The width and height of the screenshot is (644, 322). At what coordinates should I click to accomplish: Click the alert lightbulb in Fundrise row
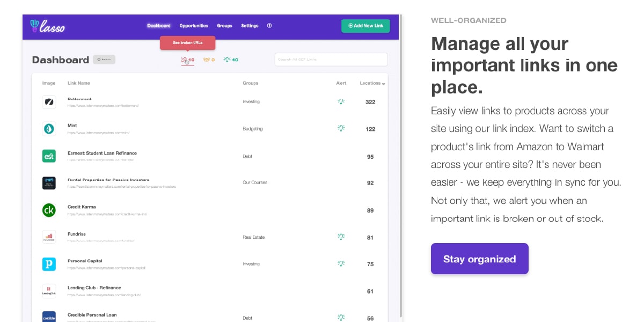pyautogui.click(x=341, y=236)
